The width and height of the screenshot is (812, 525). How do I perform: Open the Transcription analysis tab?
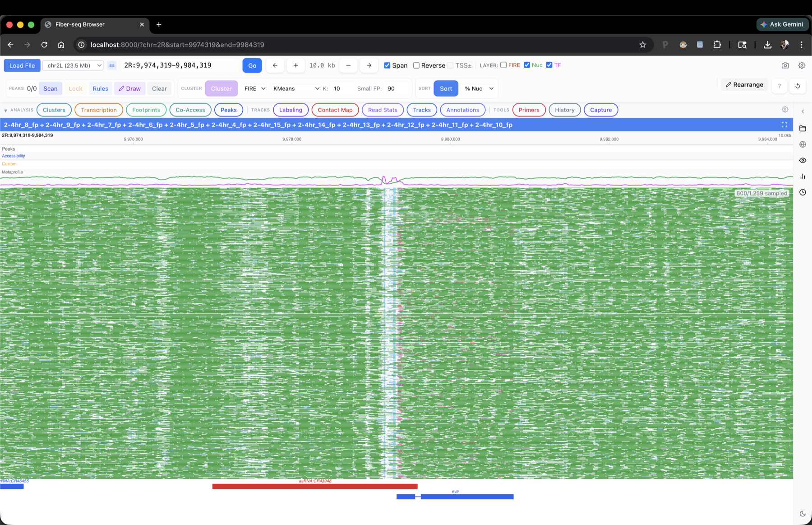tap(99, 110)
